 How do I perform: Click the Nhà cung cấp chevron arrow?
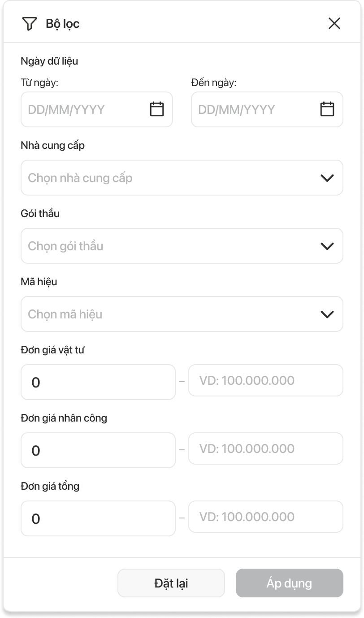click(327, 178)
